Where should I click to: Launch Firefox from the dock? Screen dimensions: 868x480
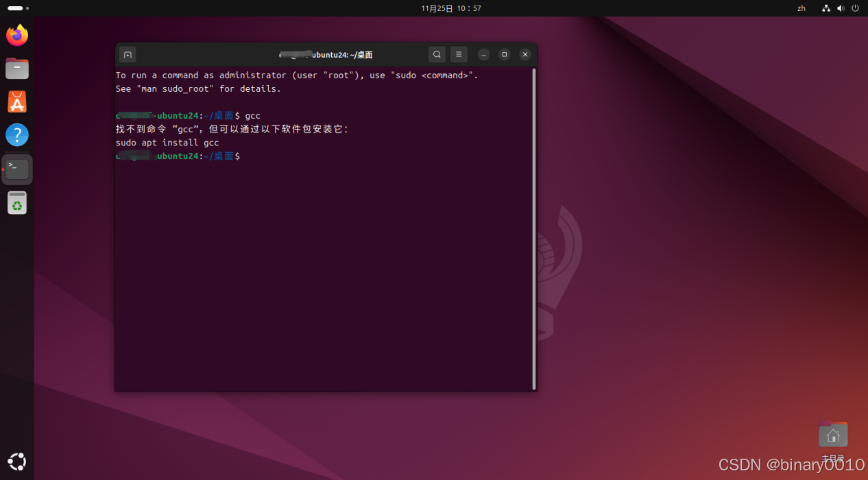(17, 34)
